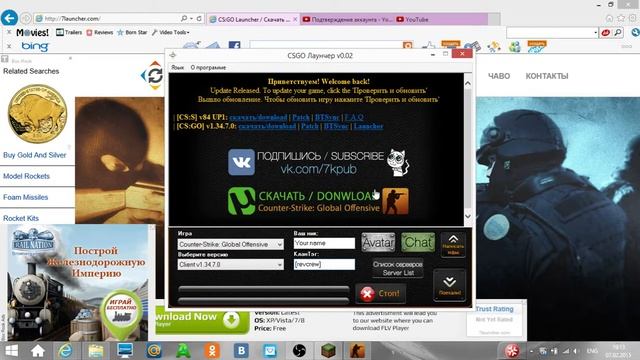This screenshot has width=640, height=360.
Task: Click the Movies toolbar search magnifier button
Action: (618, 33)
